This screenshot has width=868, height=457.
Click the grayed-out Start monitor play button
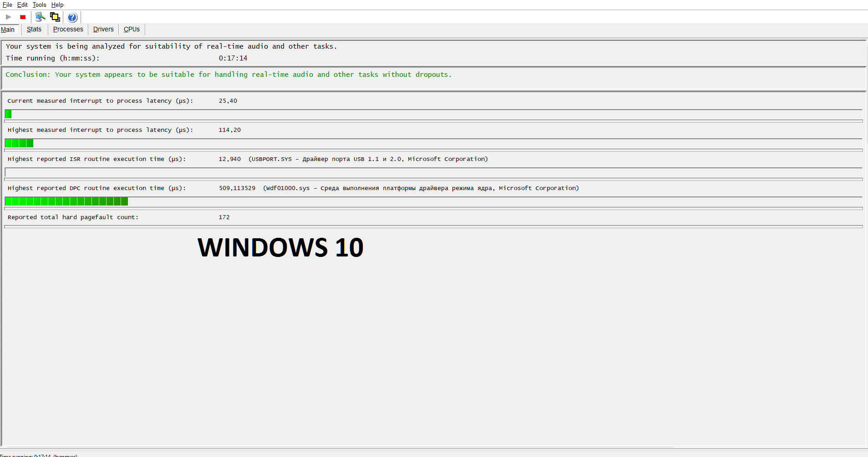coord(9,17)
